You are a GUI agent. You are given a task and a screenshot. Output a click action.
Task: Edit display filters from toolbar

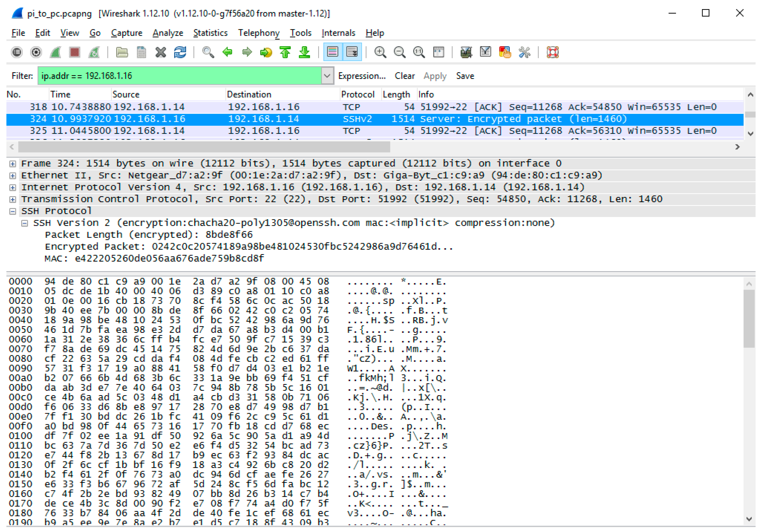pos(485,52)
